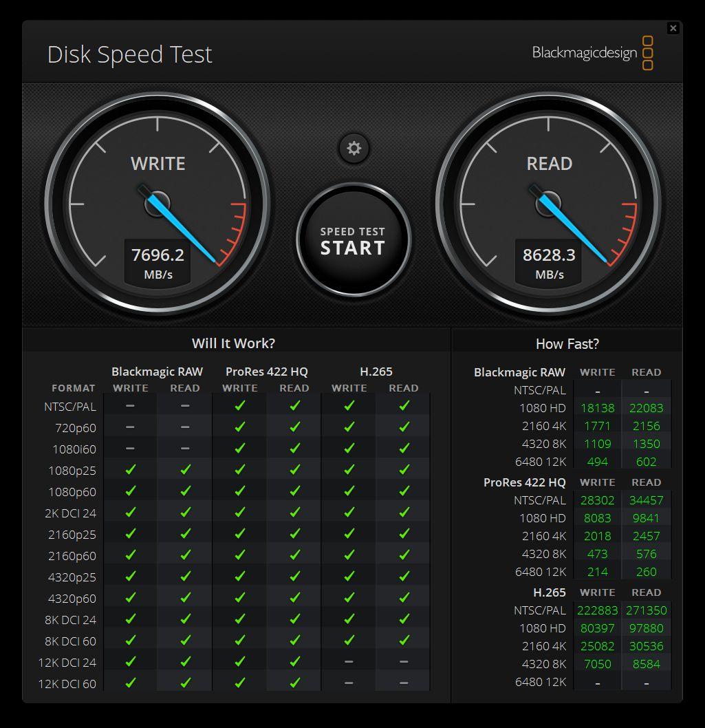This screenshot has width=705, height=728.
Task: Click the Disk Speed Test title
Action: (x=129, y=54)
